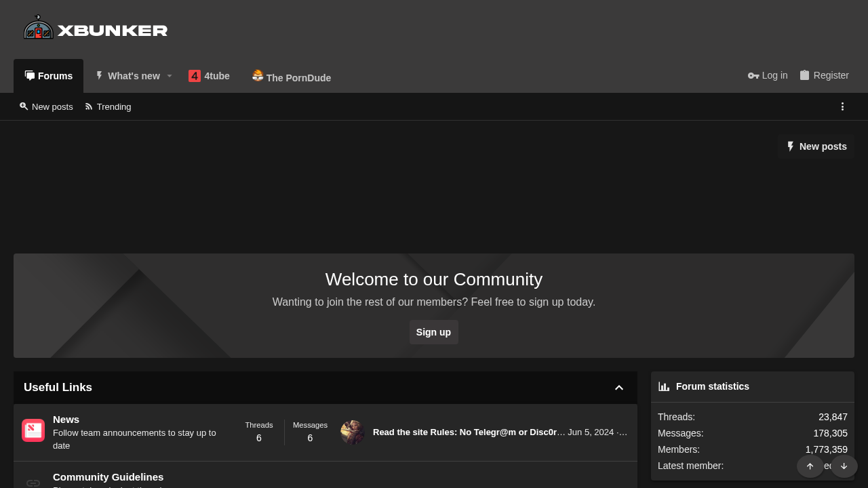Click the XBunker logo
This screenshot has width=868, height=488.
pos(96,28)
